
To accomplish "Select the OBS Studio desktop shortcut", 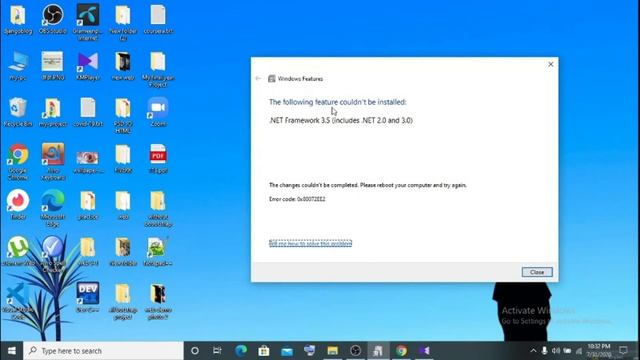I will (x=53, y=19).
